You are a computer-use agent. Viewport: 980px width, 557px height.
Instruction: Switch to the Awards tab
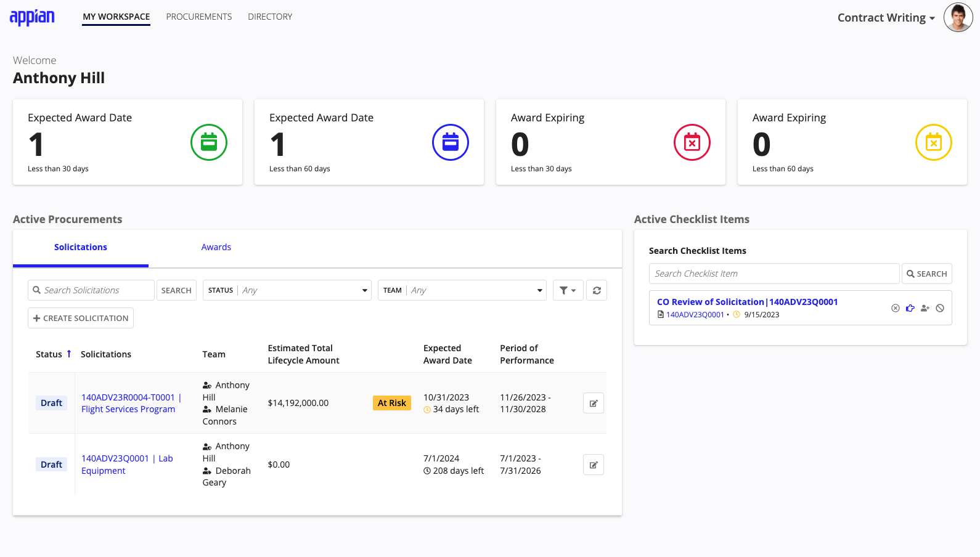point(216,247)
